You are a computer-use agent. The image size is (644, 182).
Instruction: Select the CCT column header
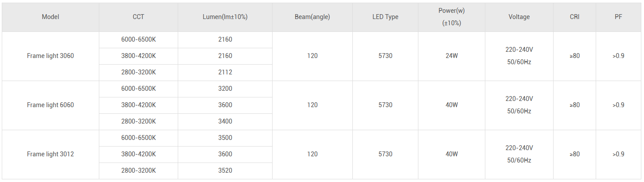coord(138,17)
